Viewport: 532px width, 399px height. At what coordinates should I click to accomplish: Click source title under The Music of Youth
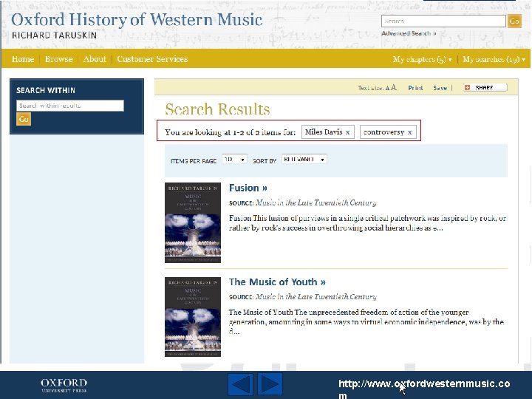316,296
